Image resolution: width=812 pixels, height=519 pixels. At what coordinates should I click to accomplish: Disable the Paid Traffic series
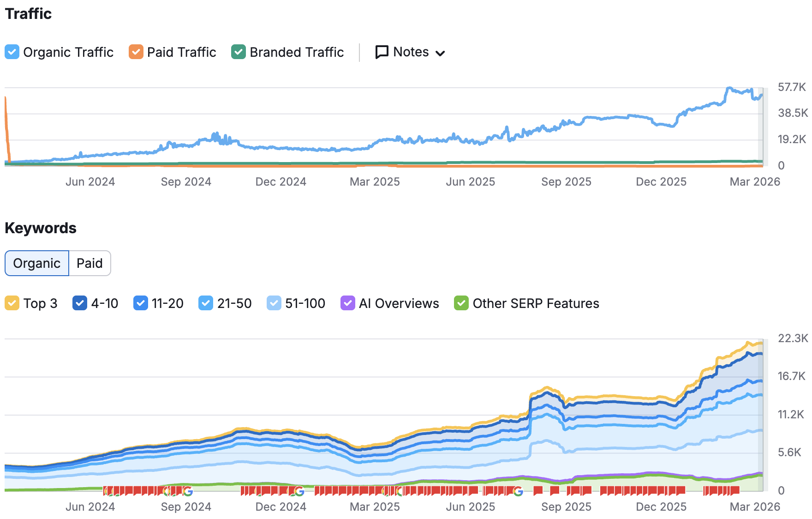tap(135, 52)
